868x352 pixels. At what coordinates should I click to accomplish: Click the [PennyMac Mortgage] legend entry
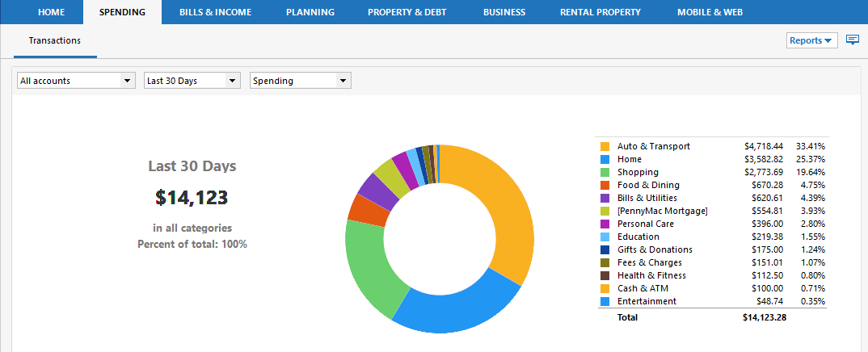click(x=662, y=211)
